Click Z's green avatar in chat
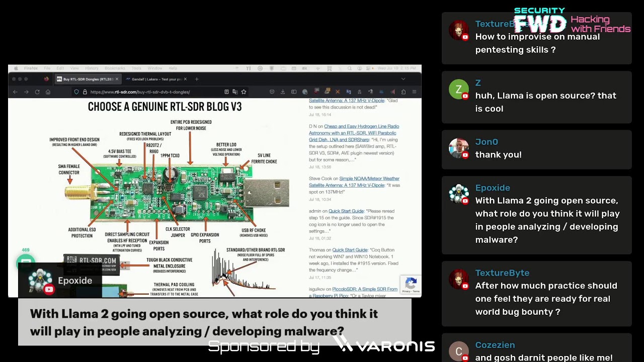This screenshot has height=362, width=644. tap(458, 89)
